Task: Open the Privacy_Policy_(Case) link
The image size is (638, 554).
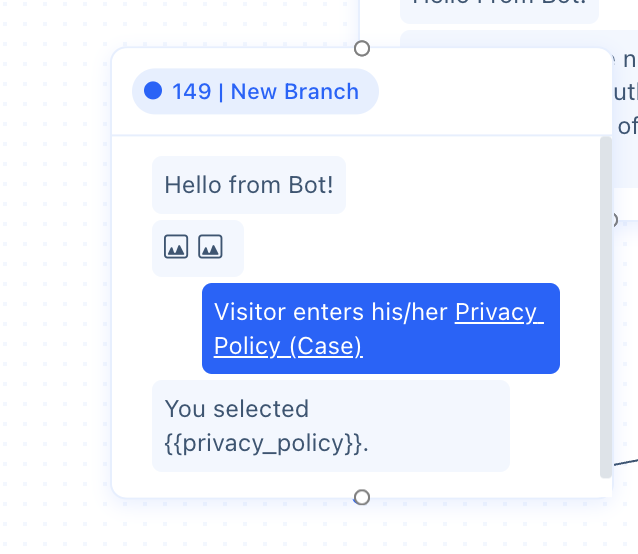Action: click(x=379, y=329)
